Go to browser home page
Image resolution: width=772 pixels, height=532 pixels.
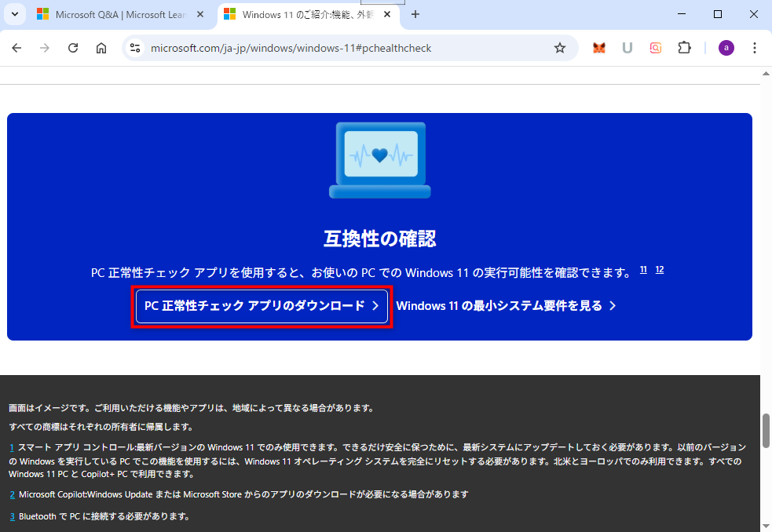point(101,48)
